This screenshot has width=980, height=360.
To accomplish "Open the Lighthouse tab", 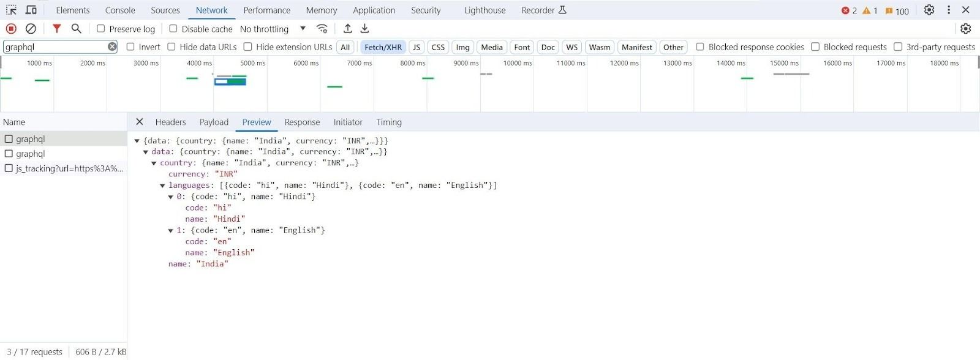I will click(485, 10).
